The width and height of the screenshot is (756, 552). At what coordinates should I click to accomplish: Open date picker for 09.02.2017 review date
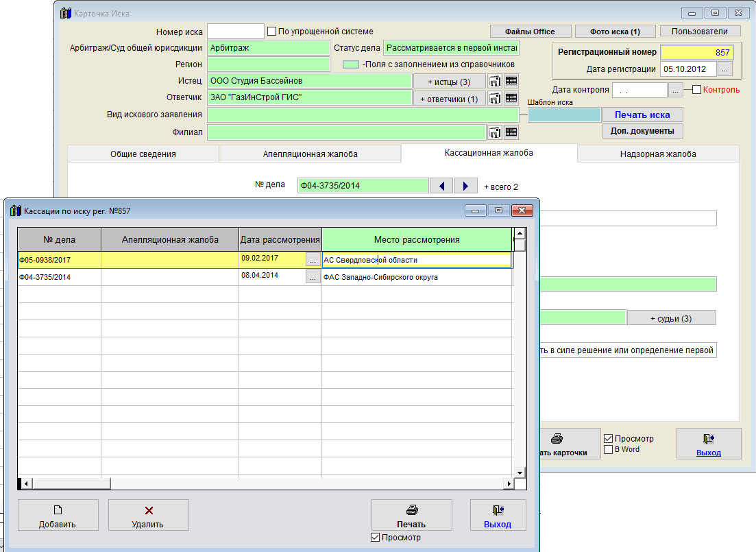point(313,260)
